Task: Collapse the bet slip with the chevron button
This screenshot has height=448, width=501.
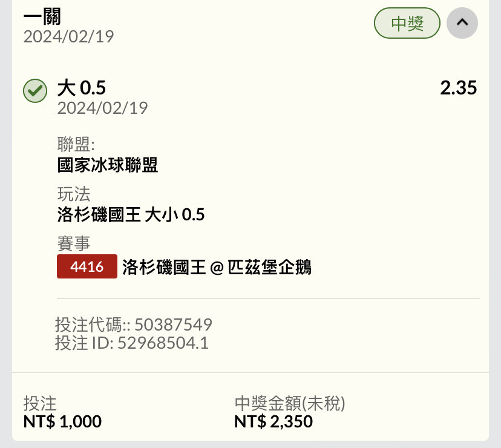Action: click(462, 23)
